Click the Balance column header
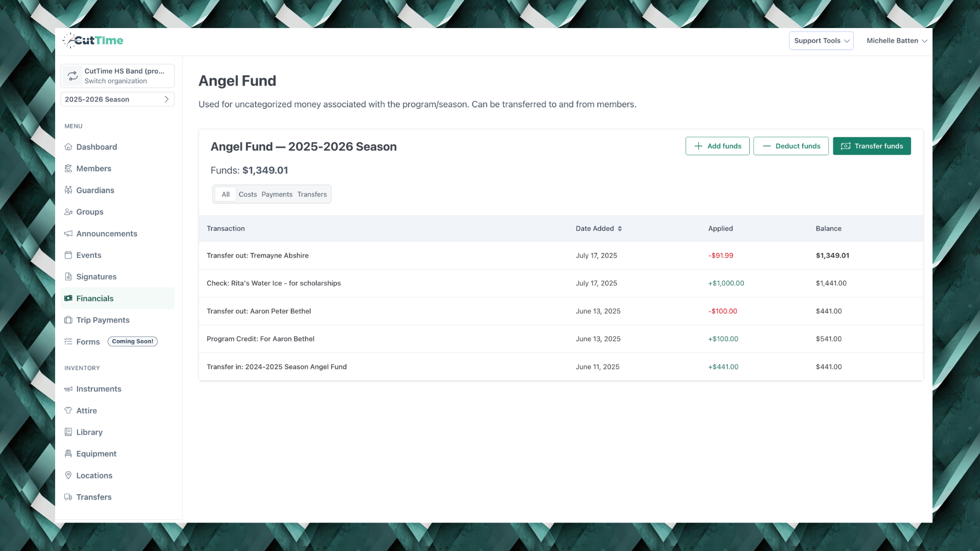This screenshot has height=551, width=980. [828, 229]
